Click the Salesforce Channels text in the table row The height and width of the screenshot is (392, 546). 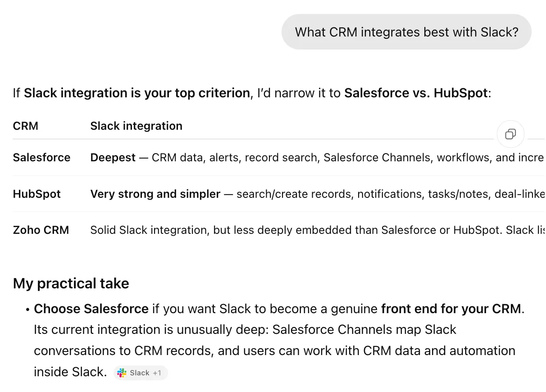[378, 158]
